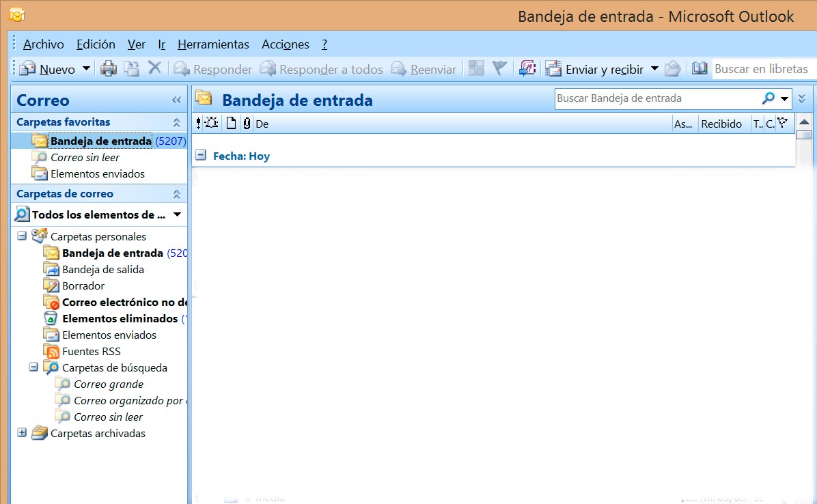The width and height of the screenshot is (817, 504).
Task: Select Elementos enviados under Carpetas personales
Action: pos(109,335)
